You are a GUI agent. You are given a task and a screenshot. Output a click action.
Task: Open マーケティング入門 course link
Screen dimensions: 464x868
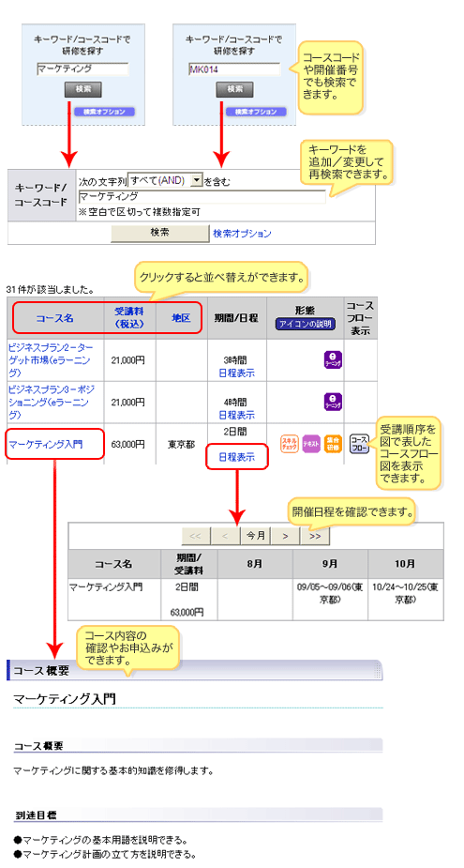tap(47, 444)
